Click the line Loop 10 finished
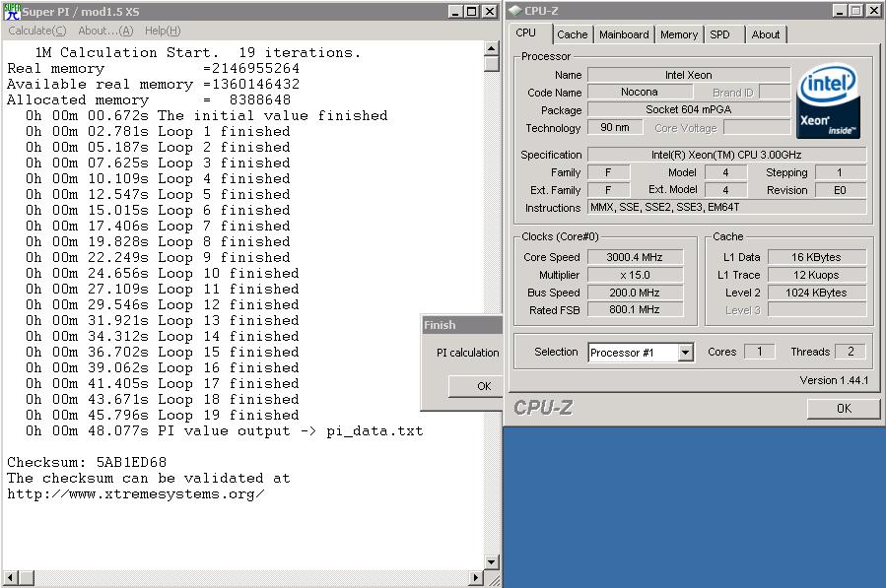 coord(163,274)
